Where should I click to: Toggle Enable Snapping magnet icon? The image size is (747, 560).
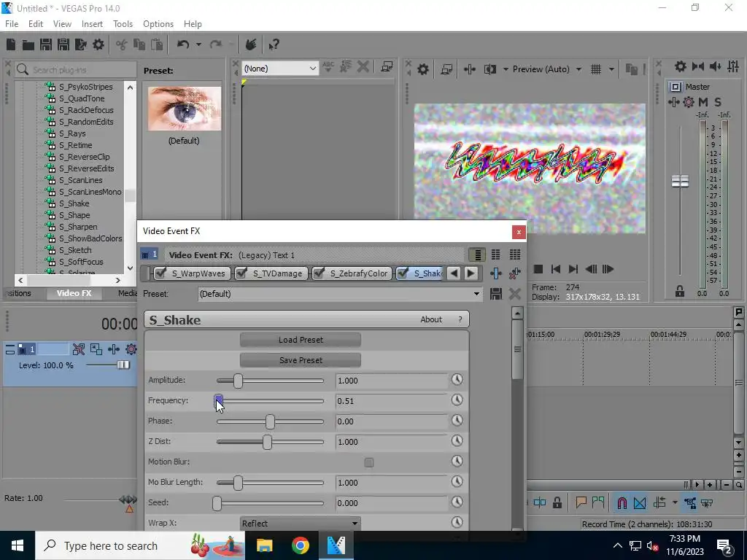tap(622, 503)
